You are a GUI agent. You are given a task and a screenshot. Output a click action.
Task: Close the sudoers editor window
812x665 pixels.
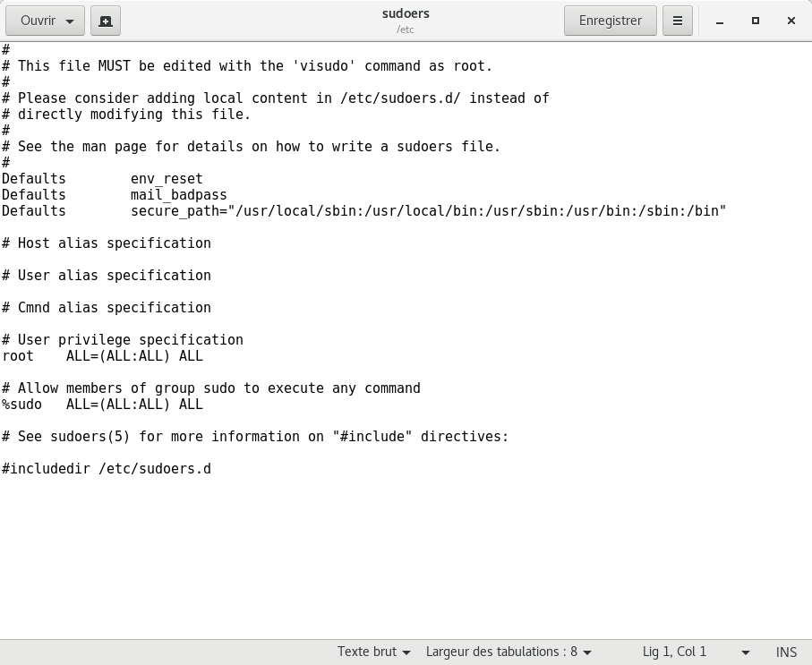click(791, 21)
